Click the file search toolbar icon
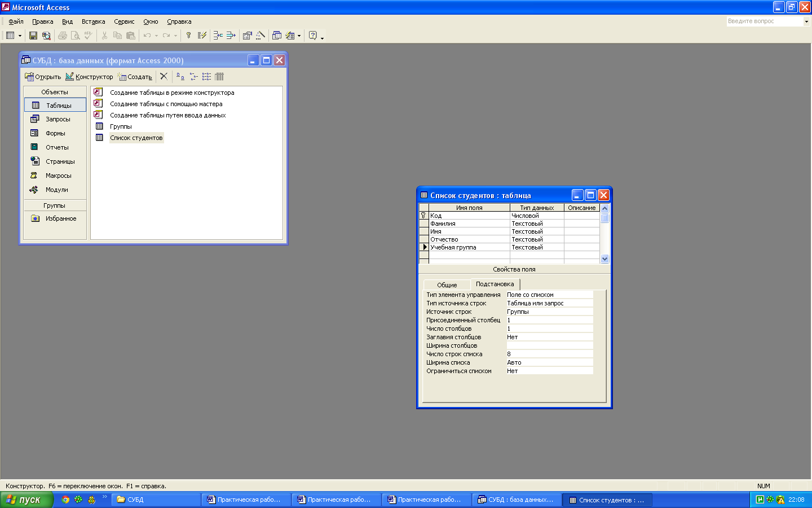 point(46,36)
